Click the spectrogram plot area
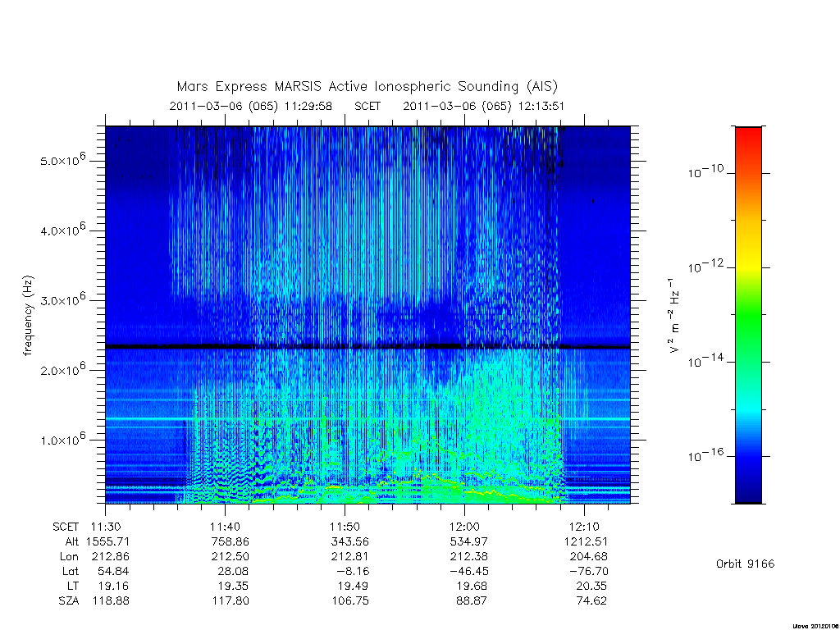Viewport: 840px width, 630px height. point(367,315)
